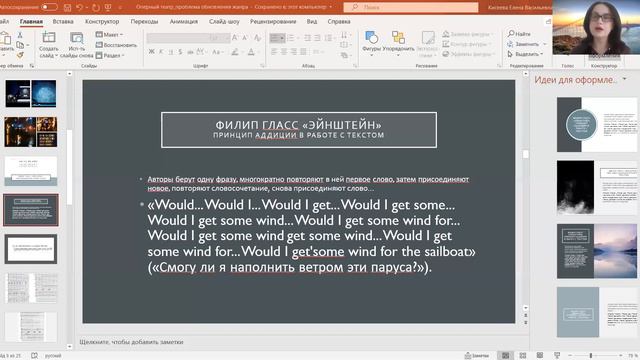Click the Copy icon in clipboard group
This screenshot has width=640, height=360.
tap(20, 45)
